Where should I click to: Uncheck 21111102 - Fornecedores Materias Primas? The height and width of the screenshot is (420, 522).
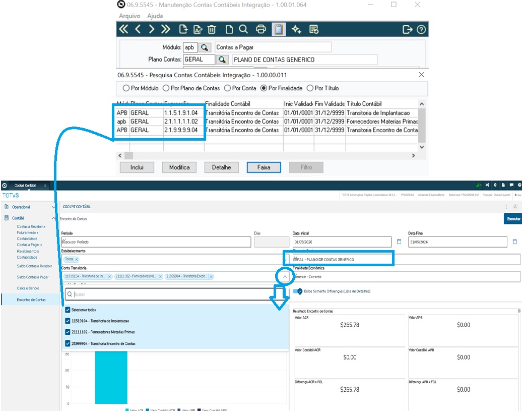(68, 332)
